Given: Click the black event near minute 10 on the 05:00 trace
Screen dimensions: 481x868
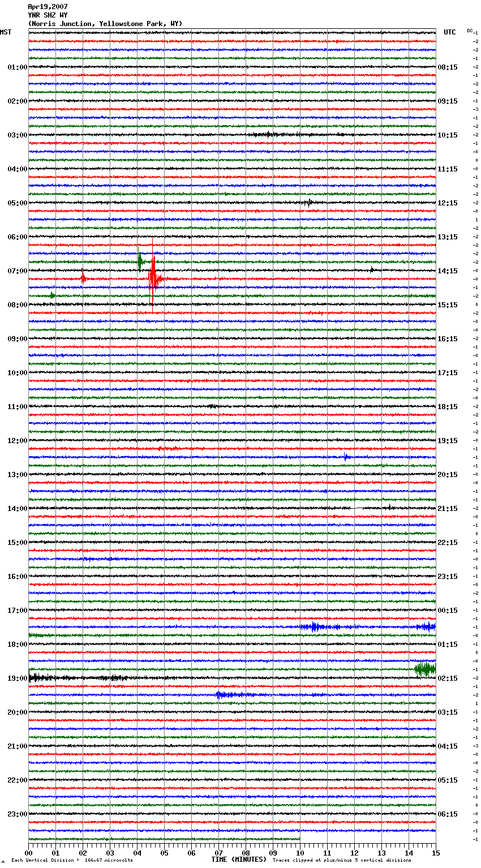Looking at the screenshot, I should (308, 202).
